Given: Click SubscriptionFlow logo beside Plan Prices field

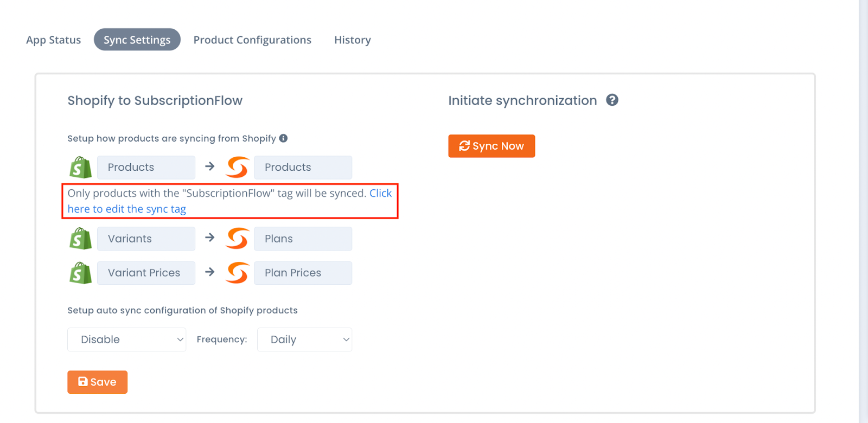Looking at the screenshot, I should click(238, 273).
